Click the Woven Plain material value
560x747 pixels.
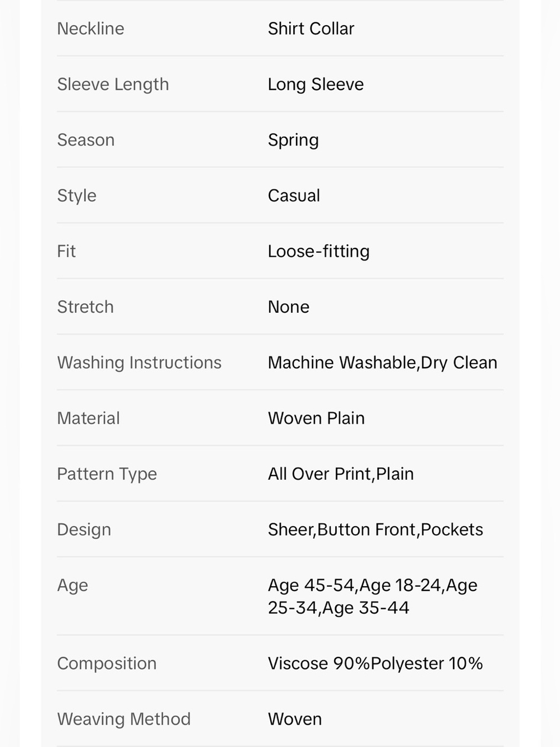point(316,418)
